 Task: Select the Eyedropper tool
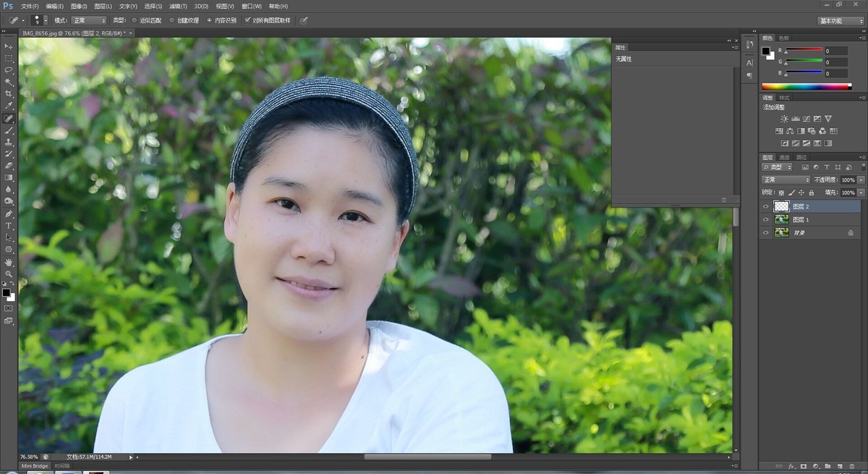[x=9, y=106]
